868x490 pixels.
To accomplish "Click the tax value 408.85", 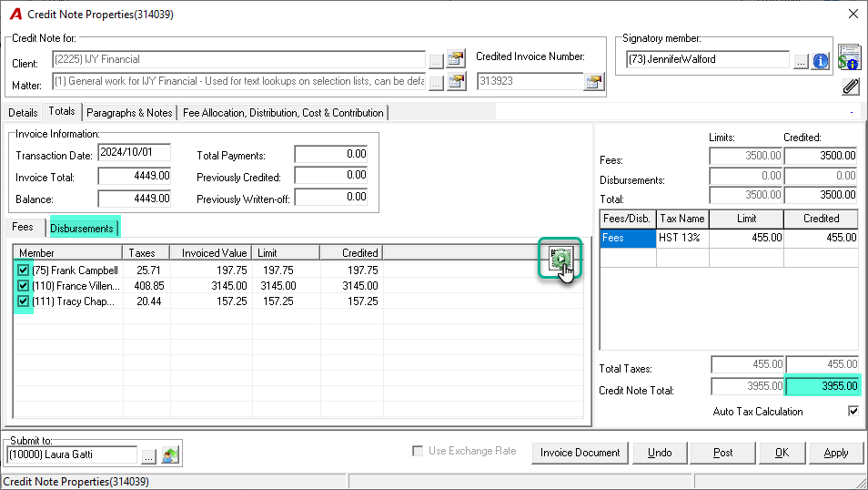I will click(149, 285).
